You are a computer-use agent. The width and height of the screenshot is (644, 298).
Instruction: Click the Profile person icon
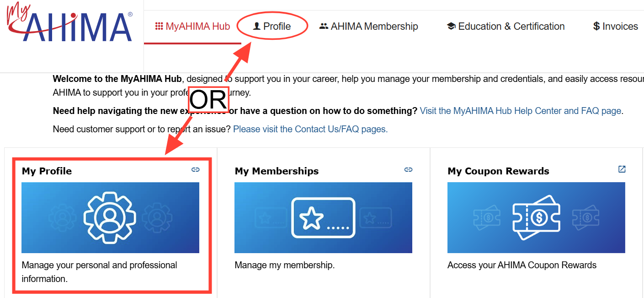point(257,27)
